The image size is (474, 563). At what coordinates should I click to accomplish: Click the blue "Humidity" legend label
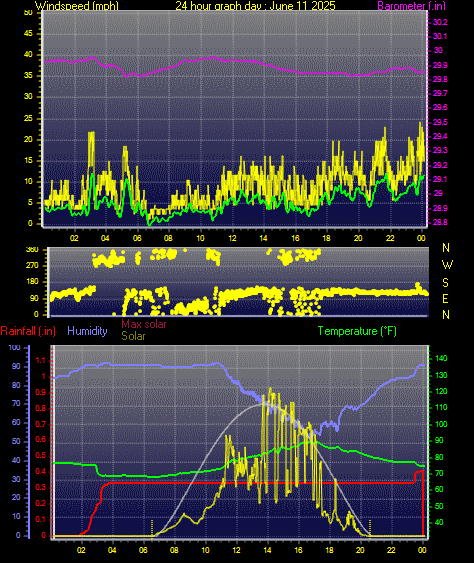(87, 331)
